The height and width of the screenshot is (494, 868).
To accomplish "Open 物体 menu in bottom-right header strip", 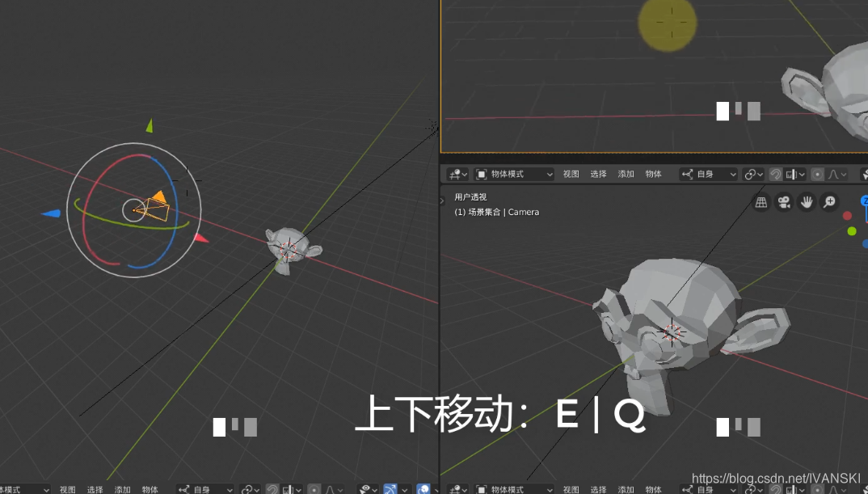I will [653, 490].
